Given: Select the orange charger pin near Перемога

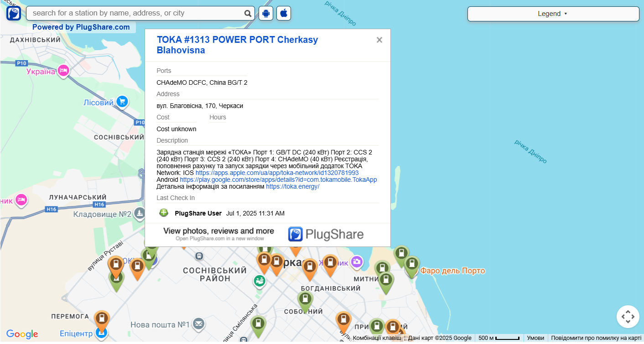Looking at the screenshot, I should (101, 319).
